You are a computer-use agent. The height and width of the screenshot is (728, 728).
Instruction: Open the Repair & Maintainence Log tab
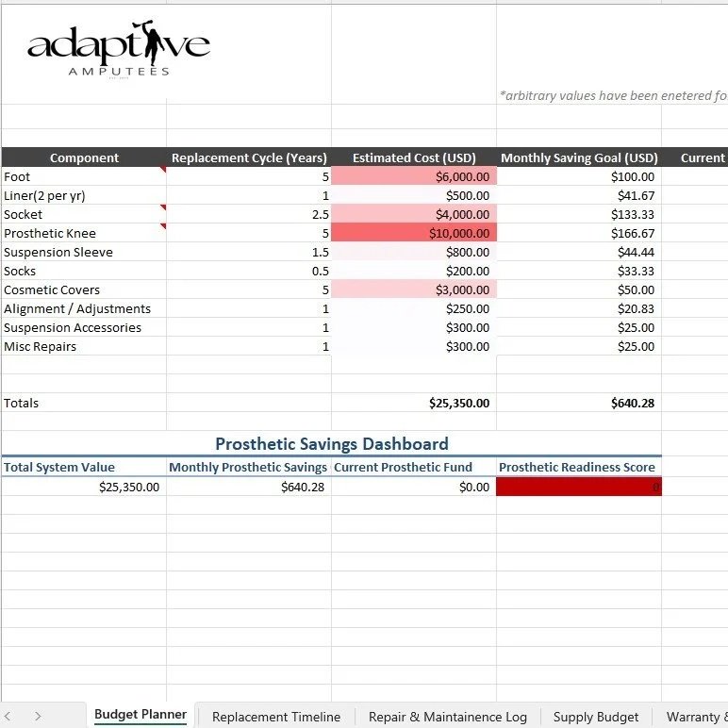[448, 717]
